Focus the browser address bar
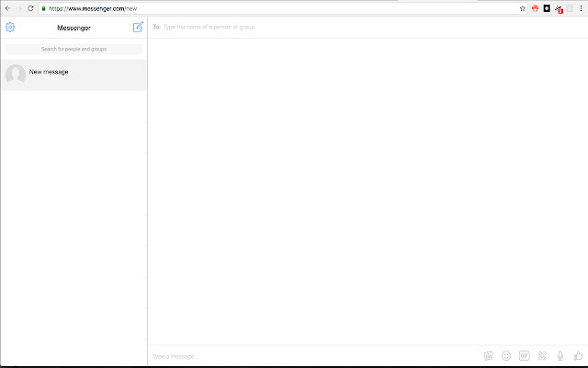588x368 pixels. (x=283, y=8)
